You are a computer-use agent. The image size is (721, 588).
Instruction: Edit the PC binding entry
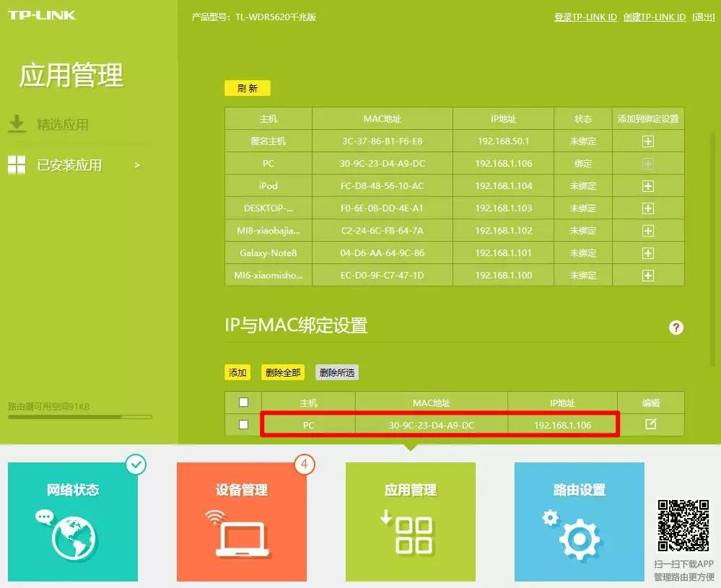652,425
